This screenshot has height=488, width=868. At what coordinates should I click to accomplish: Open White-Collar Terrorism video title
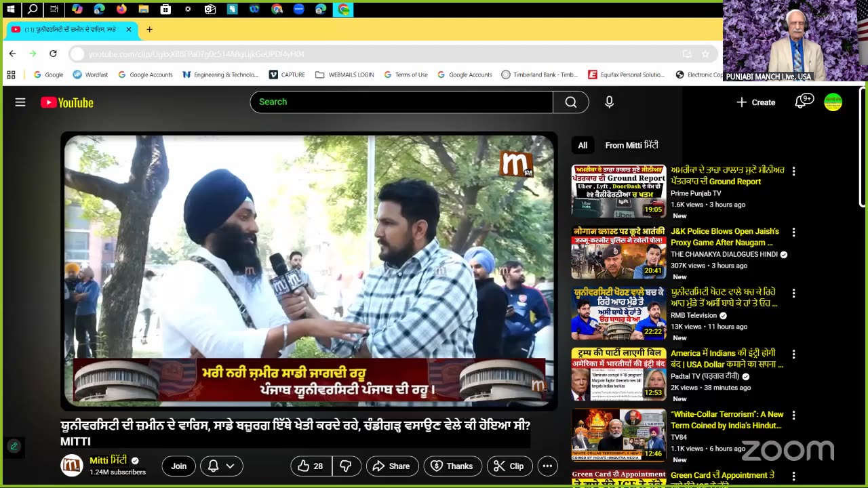point(727,420)
